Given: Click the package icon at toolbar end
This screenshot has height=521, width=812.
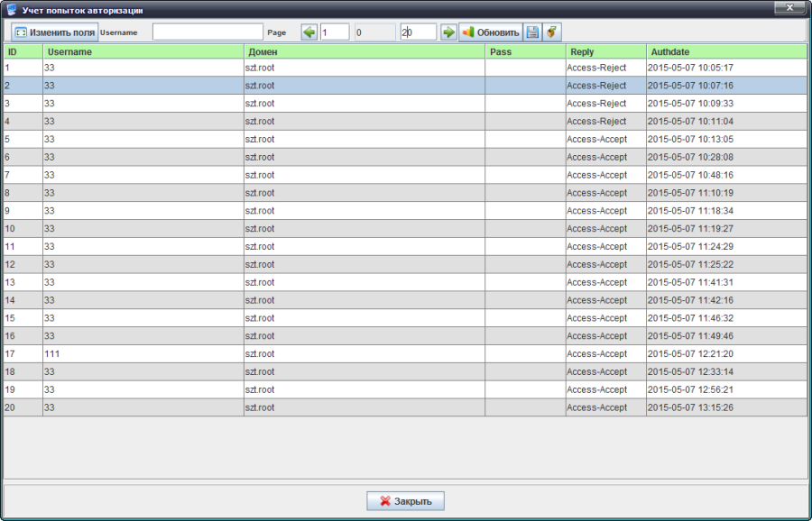Looking at the screenshot, I should (552, 32).
